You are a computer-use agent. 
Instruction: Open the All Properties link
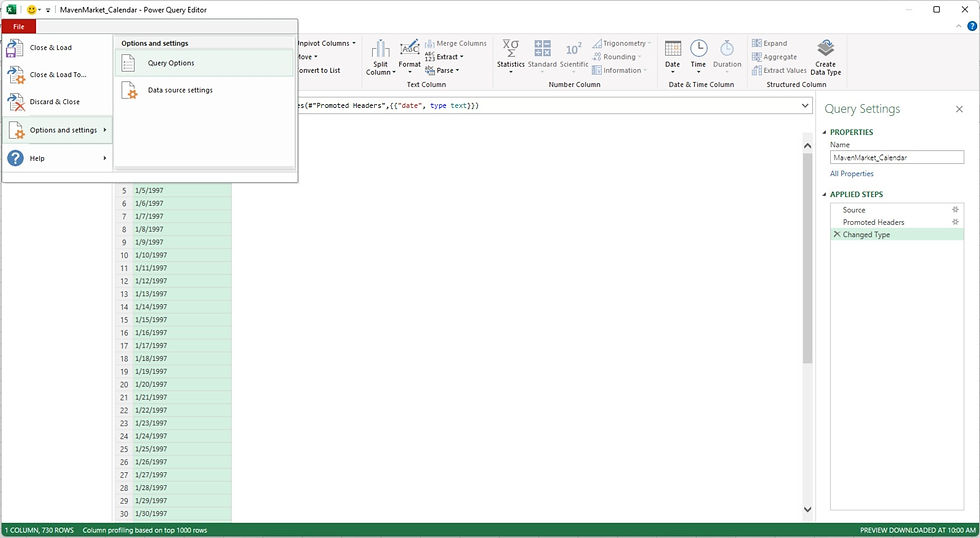point(852,174)
